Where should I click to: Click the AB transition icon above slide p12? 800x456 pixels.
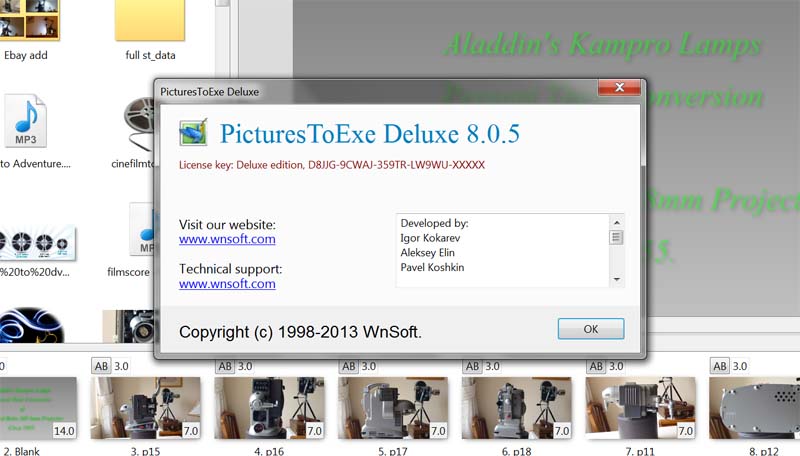(x=720, y=366)
